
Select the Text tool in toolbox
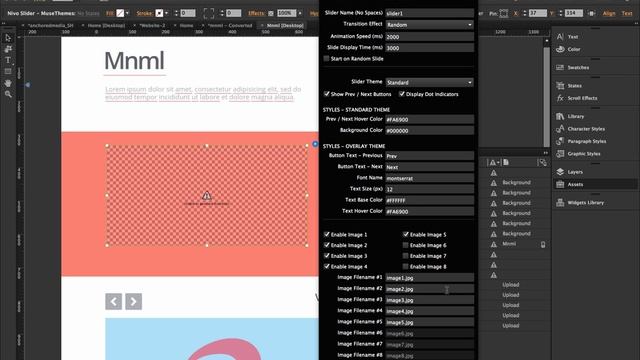[x=8, y=60]
